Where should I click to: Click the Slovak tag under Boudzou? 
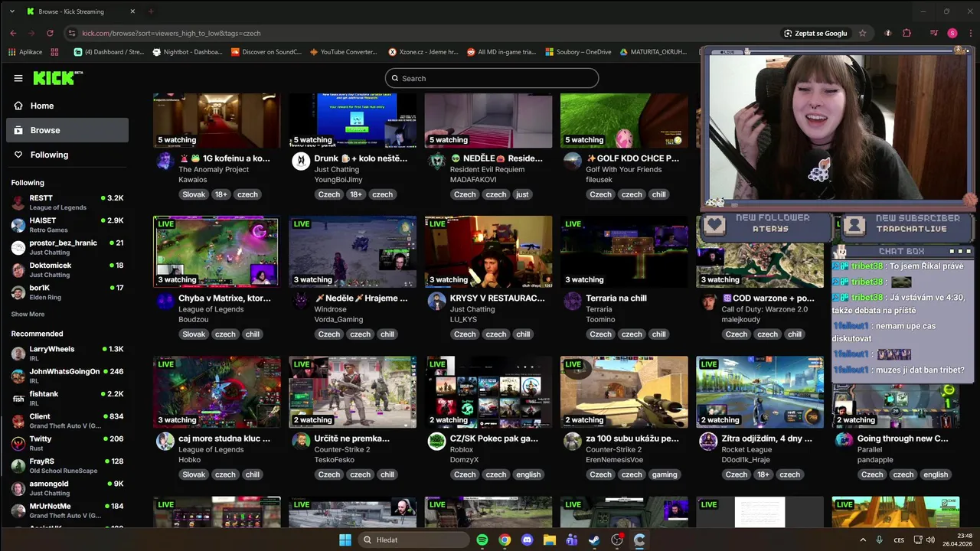(194, 334)
